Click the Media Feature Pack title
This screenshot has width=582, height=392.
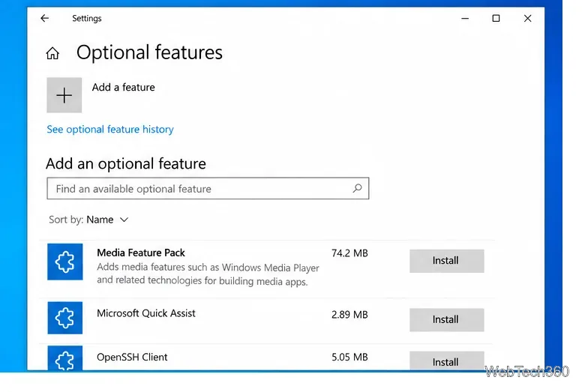[141, 253]
